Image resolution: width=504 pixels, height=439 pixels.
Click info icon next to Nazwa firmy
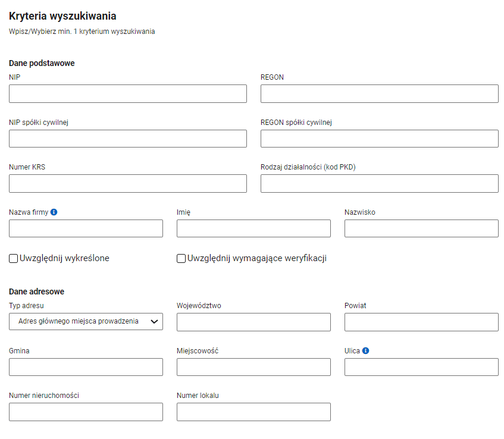[x=54, y=212]
